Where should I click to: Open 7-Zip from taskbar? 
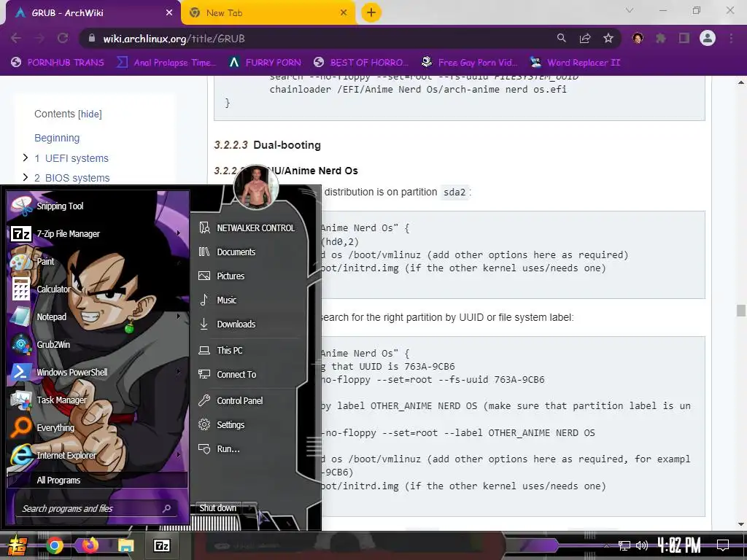161,545
